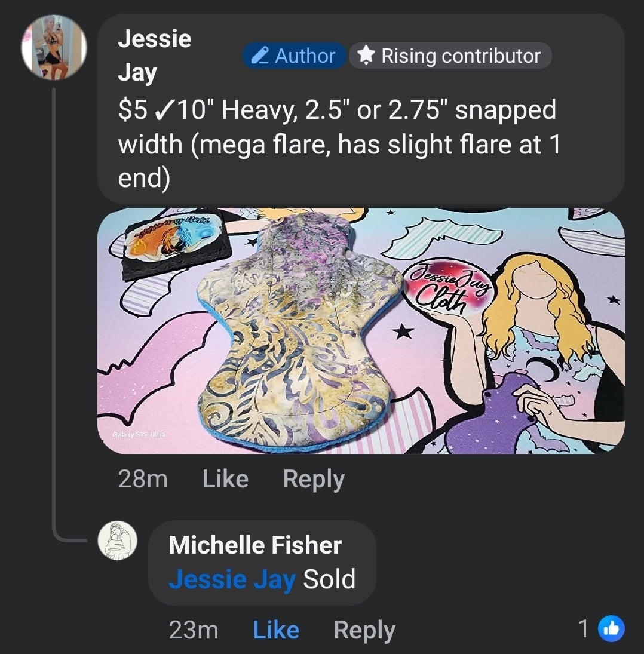Reply to Michelle Fisher's Sold comment
Image resolution: width=644 pixels, height=654 pixels.
coord(364,630)
